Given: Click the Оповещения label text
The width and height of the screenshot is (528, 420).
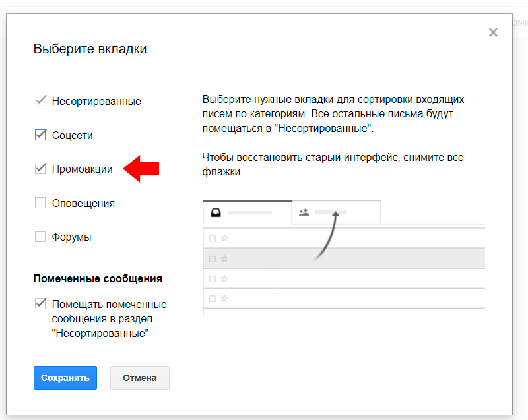Looking at the screenshot, I should [x=83, y=203].
